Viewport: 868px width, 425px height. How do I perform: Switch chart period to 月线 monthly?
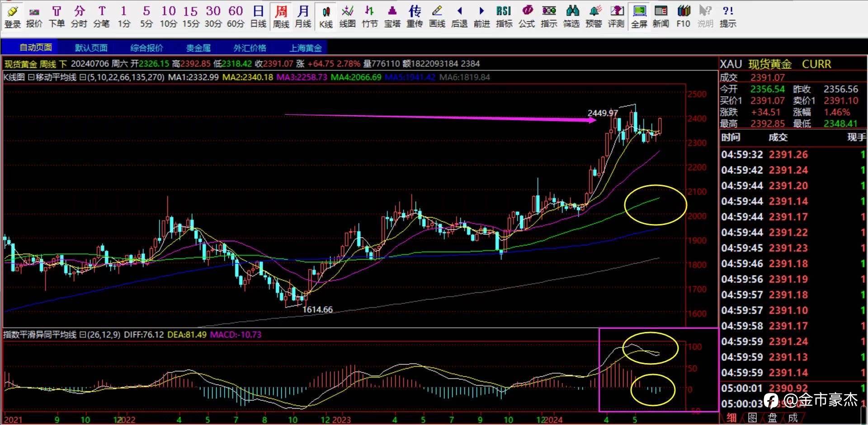point(303,16)
